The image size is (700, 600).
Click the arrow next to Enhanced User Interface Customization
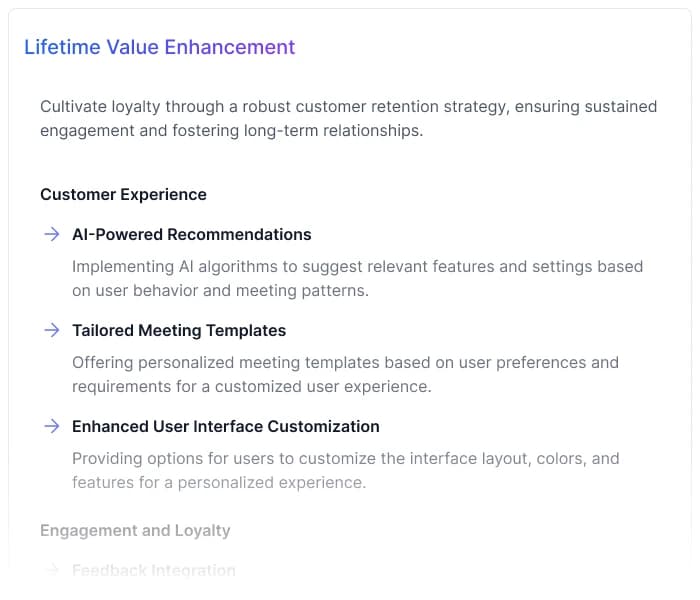pos(51,426)
